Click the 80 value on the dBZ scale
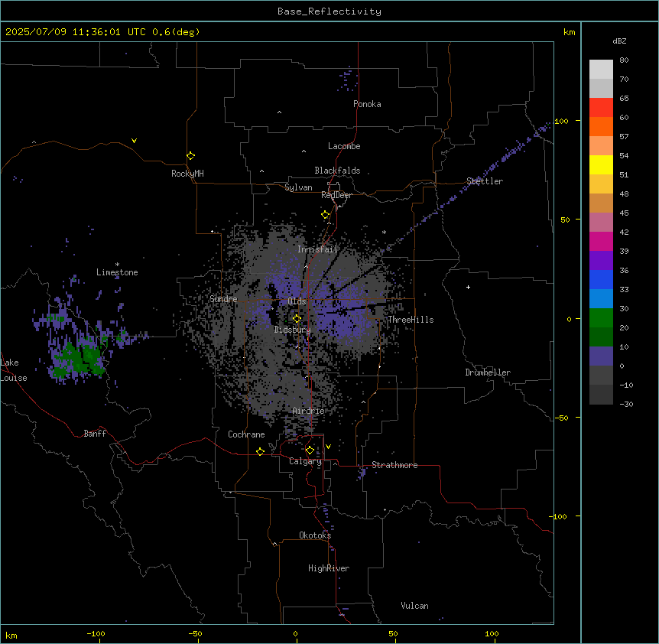The image size is (659, 644). (x=624, y=60)
